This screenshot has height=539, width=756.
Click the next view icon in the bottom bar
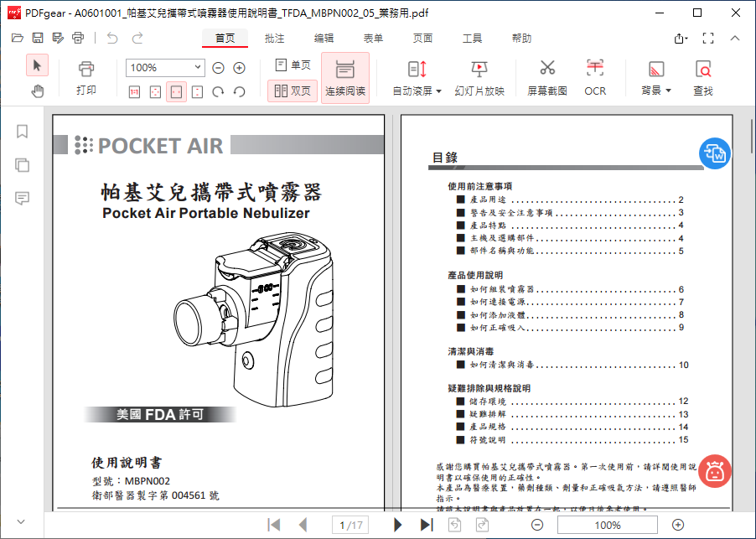coord(482,525)
